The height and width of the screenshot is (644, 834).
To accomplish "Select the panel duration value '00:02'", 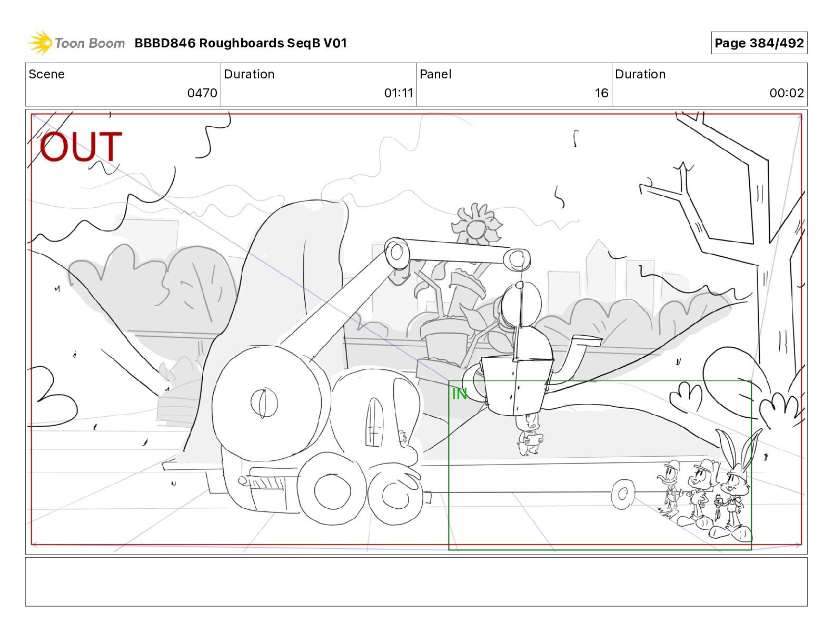I will point(787,93).
